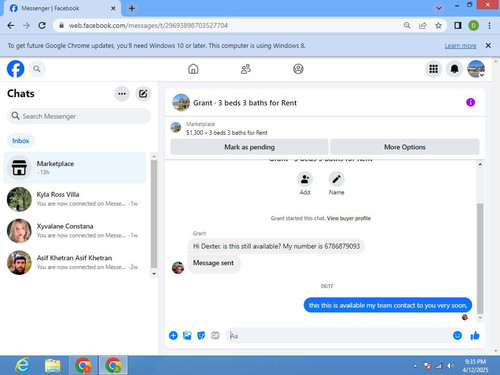Open the Groups icon in top navigation

coord(298,69)
